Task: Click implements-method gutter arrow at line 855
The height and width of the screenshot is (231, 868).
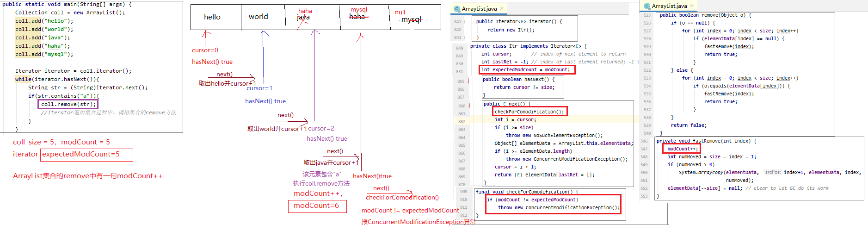Action: (468, 81)
